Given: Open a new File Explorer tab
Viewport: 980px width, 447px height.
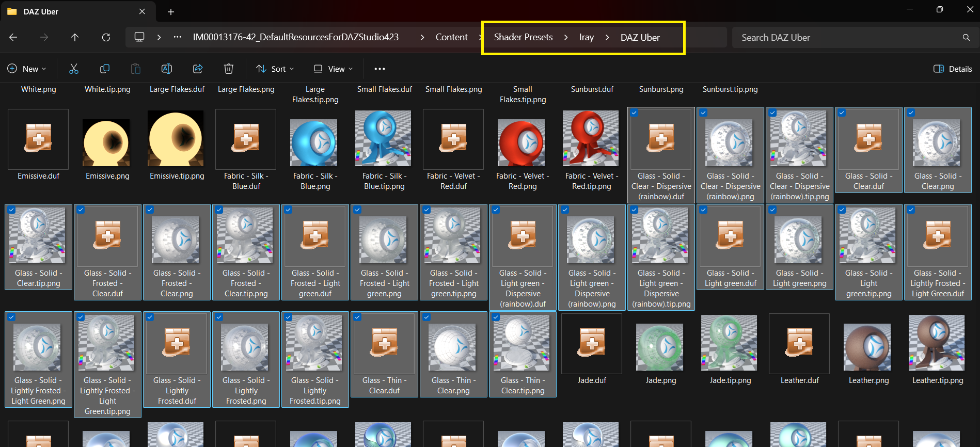Looking at the screenshot, I should pyautogui.click(x=171, y=12).
